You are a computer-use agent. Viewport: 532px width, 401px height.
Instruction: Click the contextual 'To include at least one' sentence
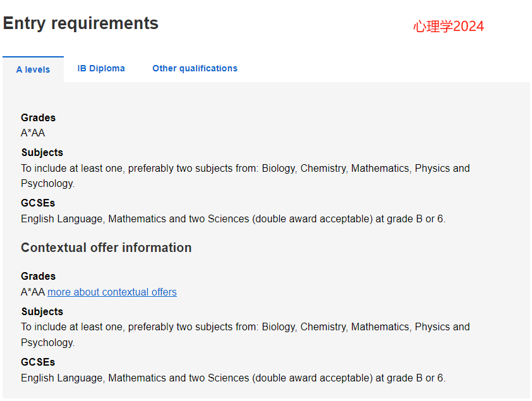(245, 335)
